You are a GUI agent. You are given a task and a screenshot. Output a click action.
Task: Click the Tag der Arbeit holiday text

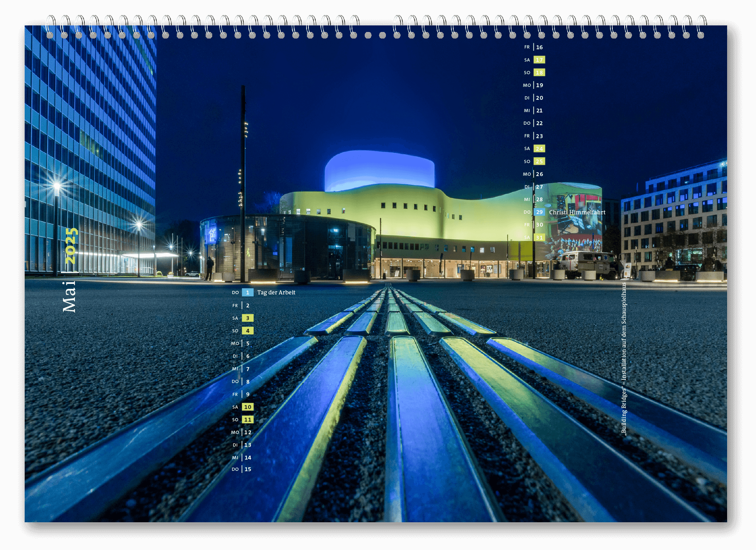pos(276,292)
